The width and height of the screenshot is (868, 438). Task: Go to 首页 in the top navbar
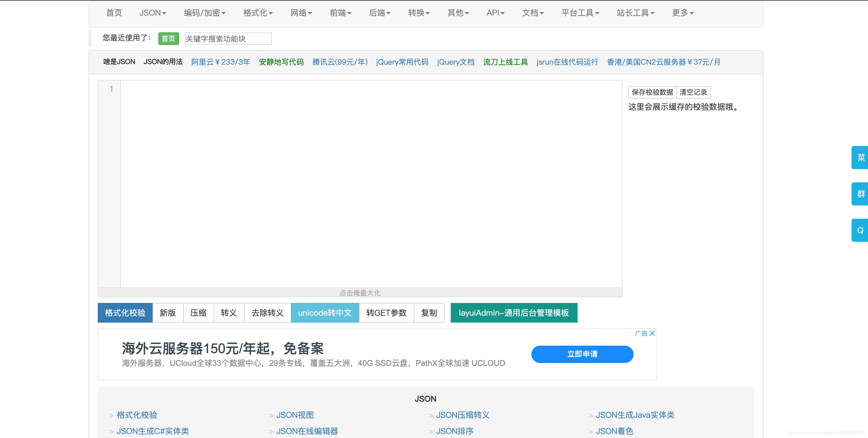(114, 13)
